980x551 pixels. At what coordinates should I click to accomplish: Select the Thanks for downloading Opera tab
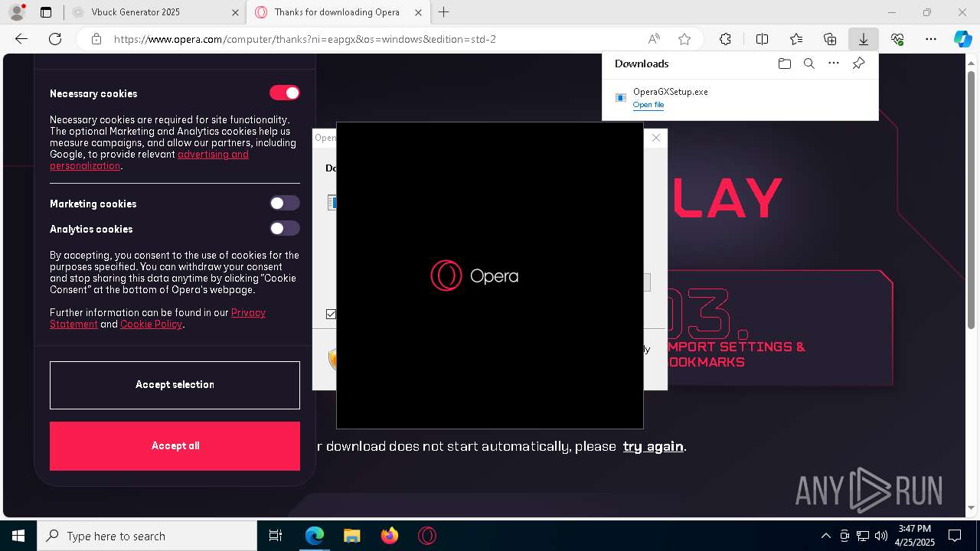337,12
